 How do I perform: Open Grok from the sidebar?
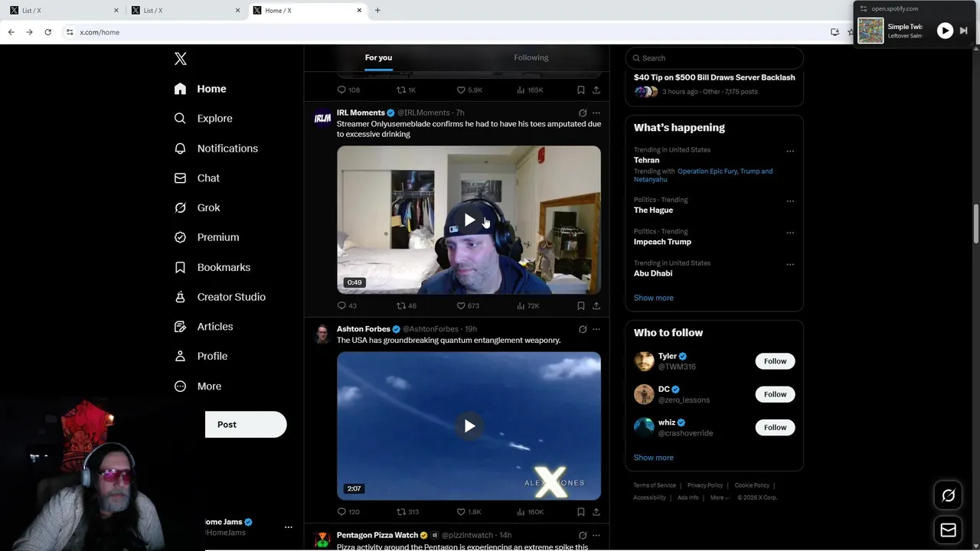click(x=197, y=208)
